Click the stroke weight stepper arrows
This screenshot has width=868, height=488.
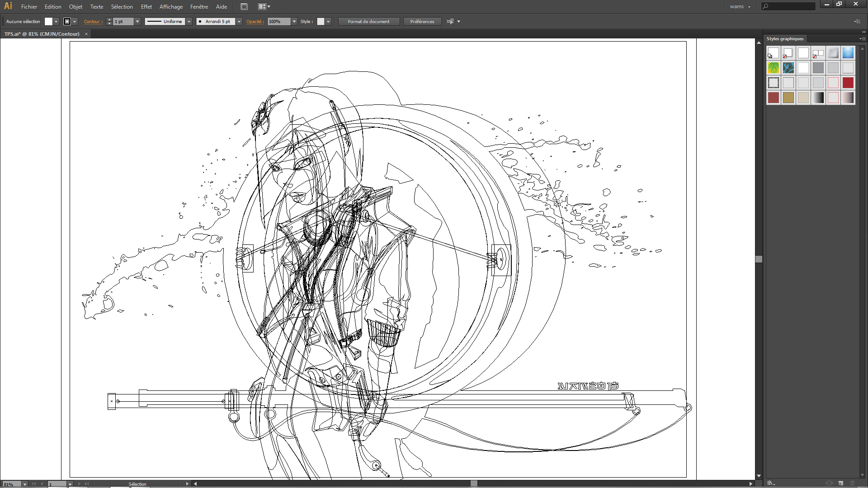(109, 21)
